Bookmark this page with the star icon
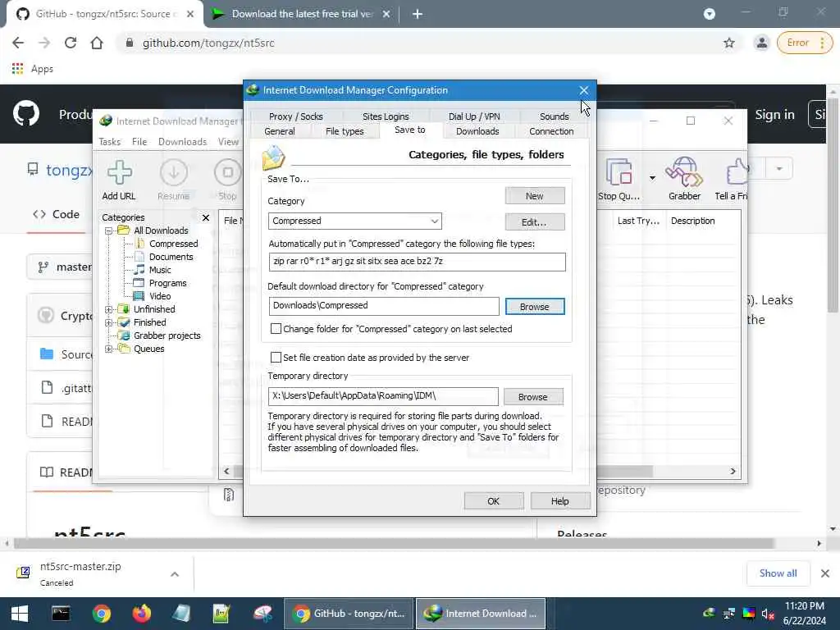This screenshot has width=840, height=630. tap(729, 43)
